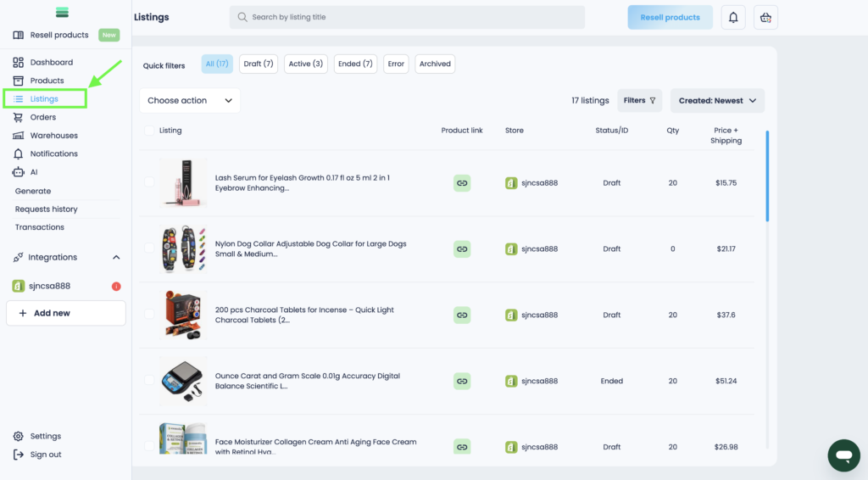
Task: Click the red alert badge beside sjncsa888
Action: [x=116, y=287]
